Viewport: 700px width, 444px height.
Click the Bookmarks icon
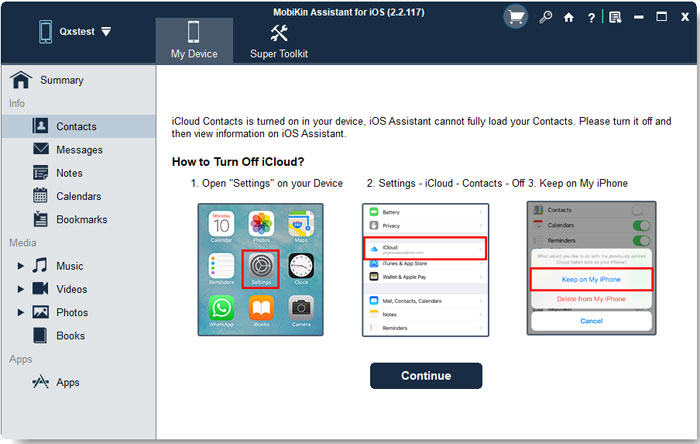(x=40, y=219)
